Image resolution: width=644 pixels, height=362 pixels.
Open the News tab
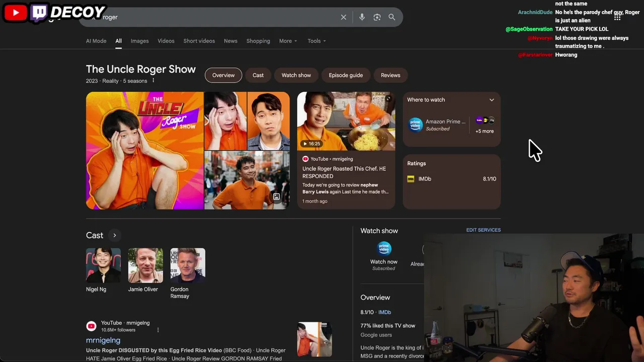[230, 41]
